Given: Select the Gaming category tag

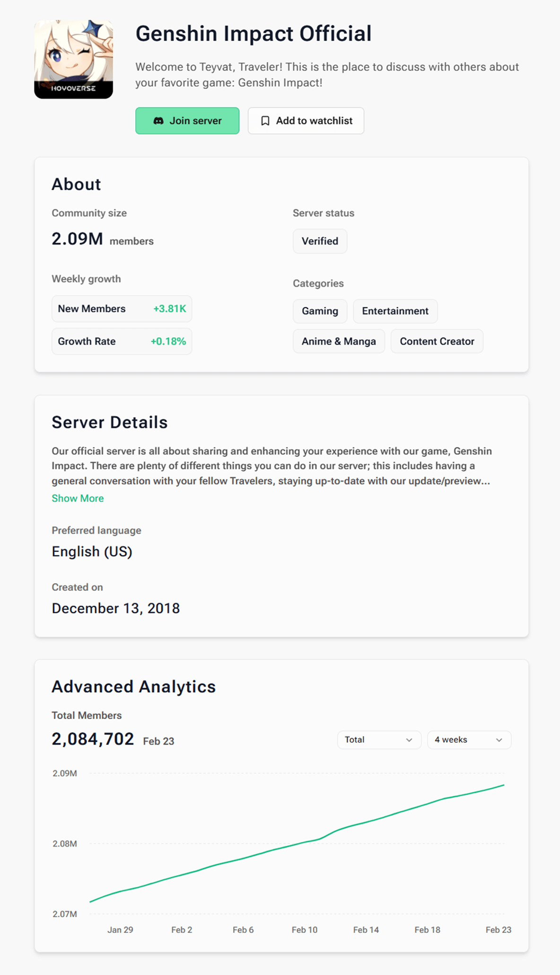Looking at the screenshot, I should point(320,311).
